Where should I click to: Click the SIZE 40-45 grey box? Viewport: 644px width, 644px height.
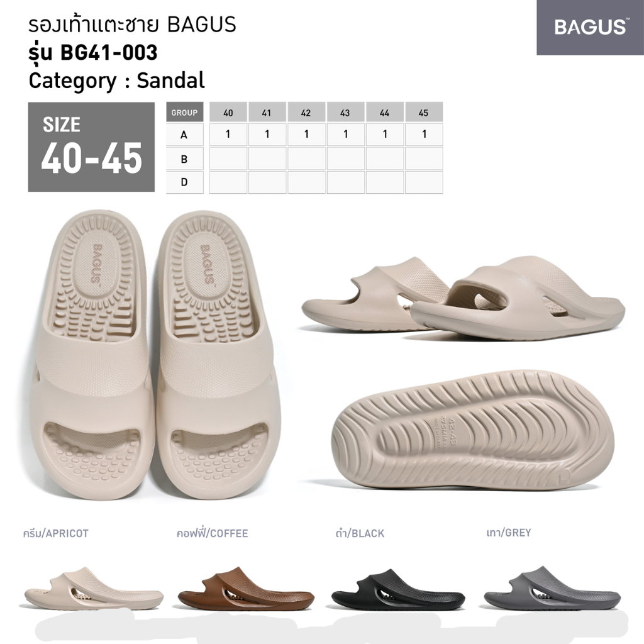pos(91,147)
